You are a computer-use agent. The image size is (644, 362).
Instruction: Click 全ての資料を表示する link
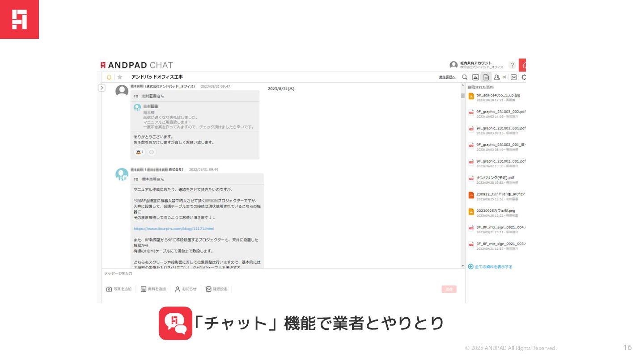[490, 267]
